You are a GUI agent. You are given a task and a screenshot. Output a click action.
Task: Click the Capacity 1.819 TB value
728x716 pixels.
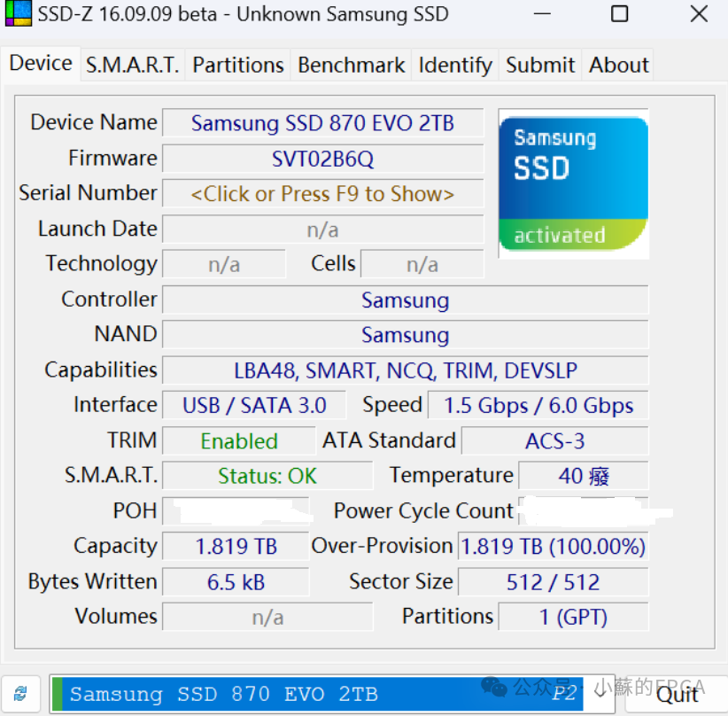[x=236, y=546]
